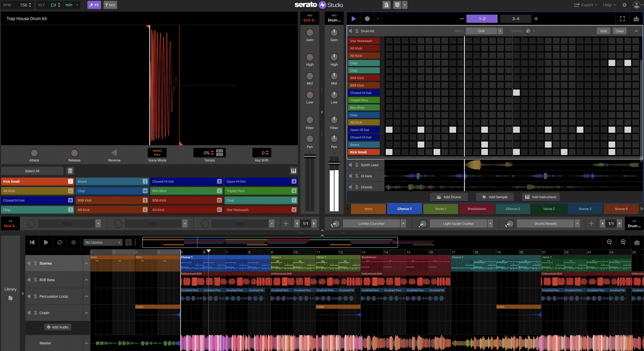Open the Drums Reverb FX dropdown
Image resolution: width=644 pixels, height=351 pixels.
[x=577, y=224]
